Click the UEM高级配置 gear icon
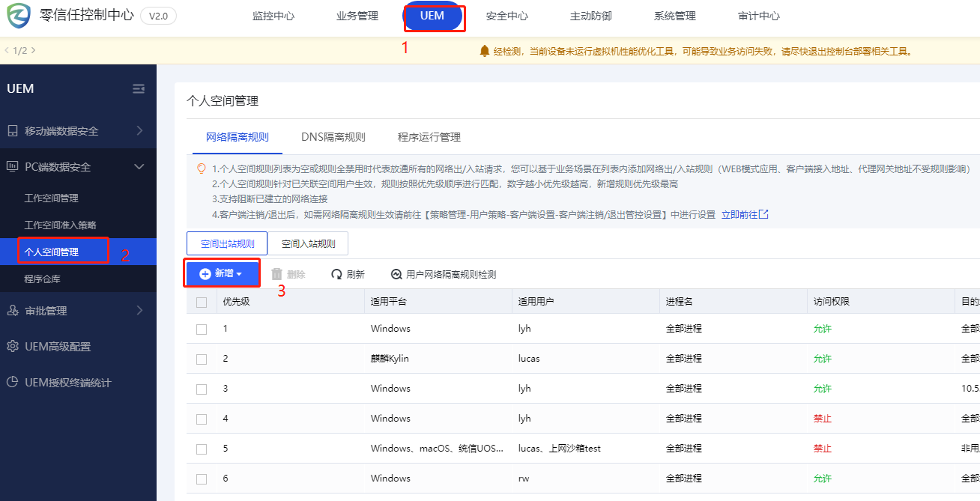Image resolution: width=980 pixels, height=501 pixels. (13, 347)
